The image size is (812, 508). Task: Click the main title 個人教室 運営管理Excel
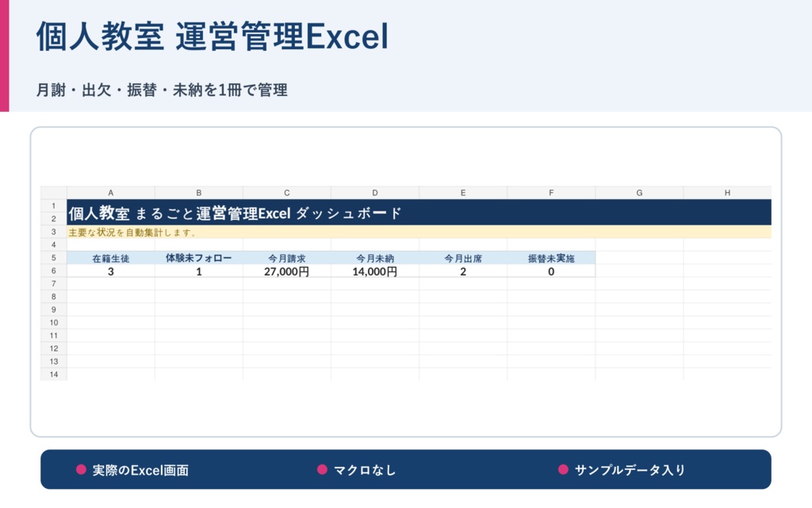point(212,37)
